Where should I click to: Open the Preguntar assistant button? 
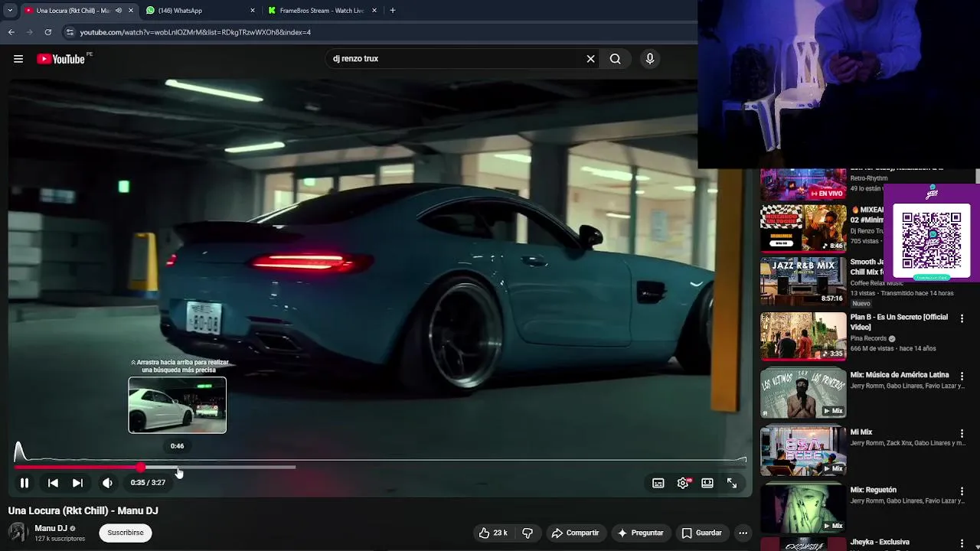click(641, 533)
